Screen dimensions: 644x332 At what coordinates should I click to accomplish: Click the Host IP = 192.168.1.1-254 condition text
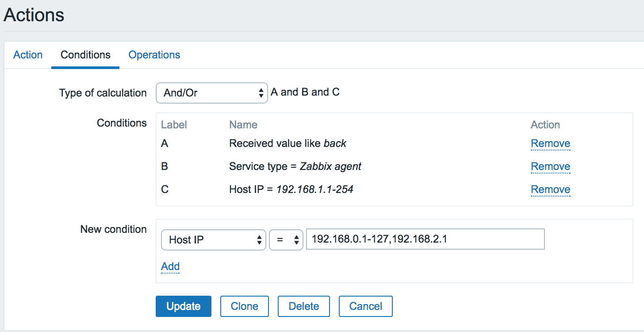tap(291, 189)
